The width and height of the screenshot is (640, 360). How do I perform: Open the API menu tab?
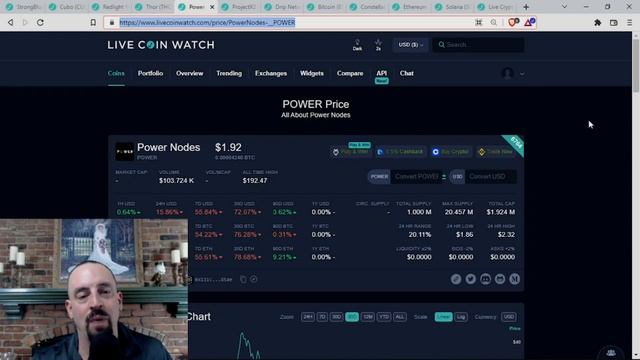point(382,73)
